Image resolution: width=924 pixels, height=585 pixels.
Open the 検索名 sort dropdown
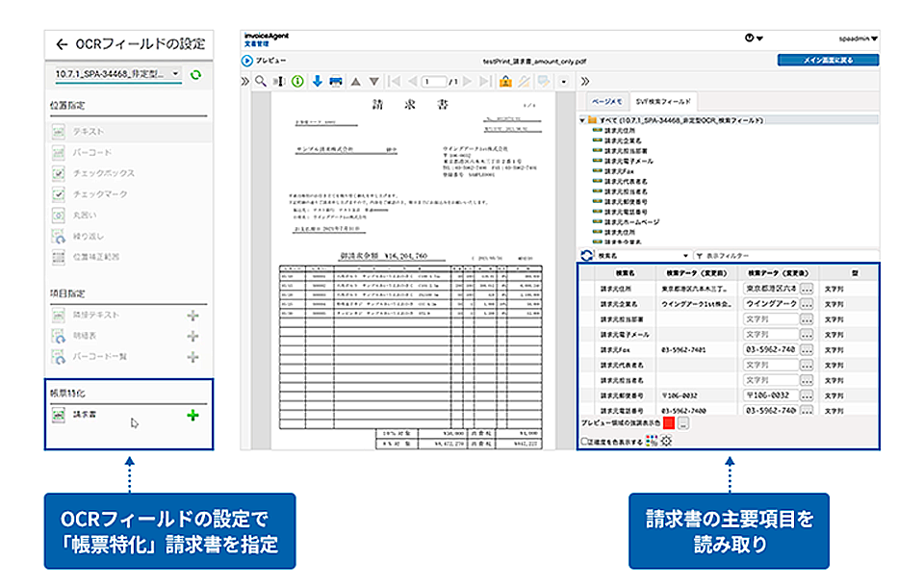pos(643,256)
